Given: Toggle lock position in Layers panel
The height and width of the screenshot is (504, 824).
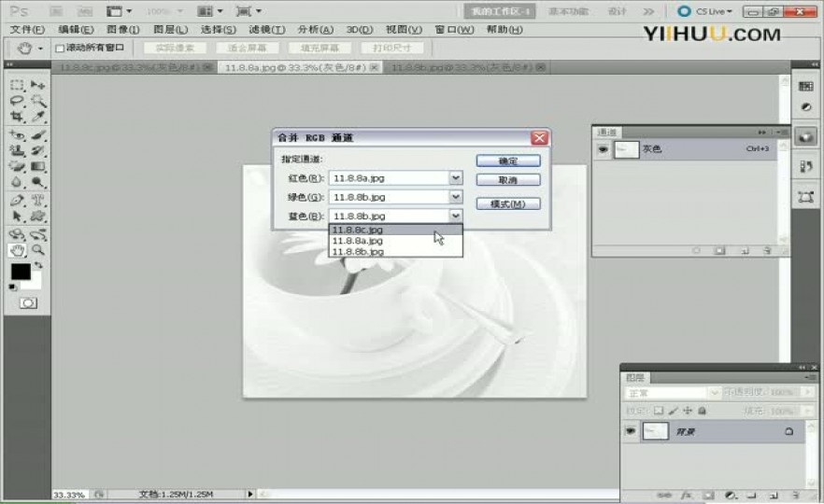Looking at the screenshot, I should (x=688, y=411).
